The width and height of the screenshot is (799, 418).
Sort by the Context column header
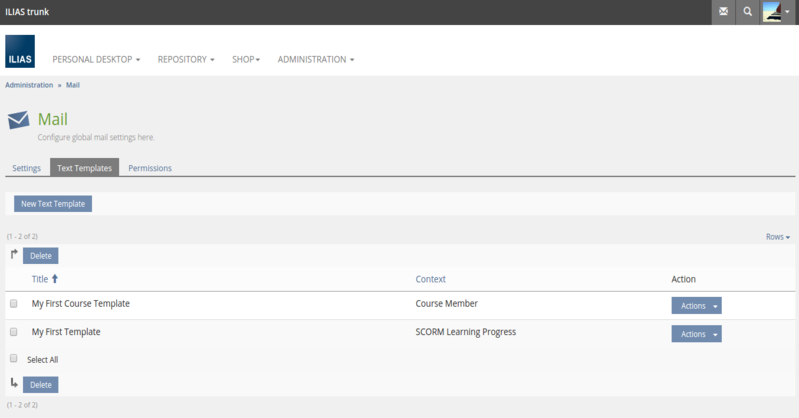430,279
